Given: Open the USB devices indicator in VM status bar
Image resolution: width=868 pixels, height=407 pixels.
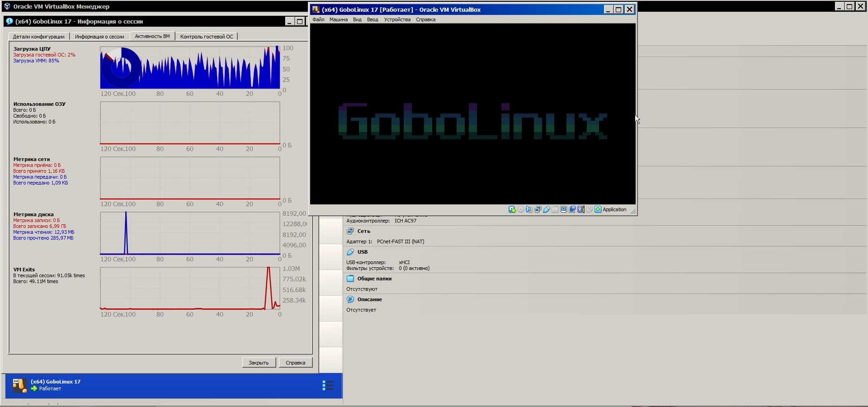Looking at the screenshot, I should point(546,209).
